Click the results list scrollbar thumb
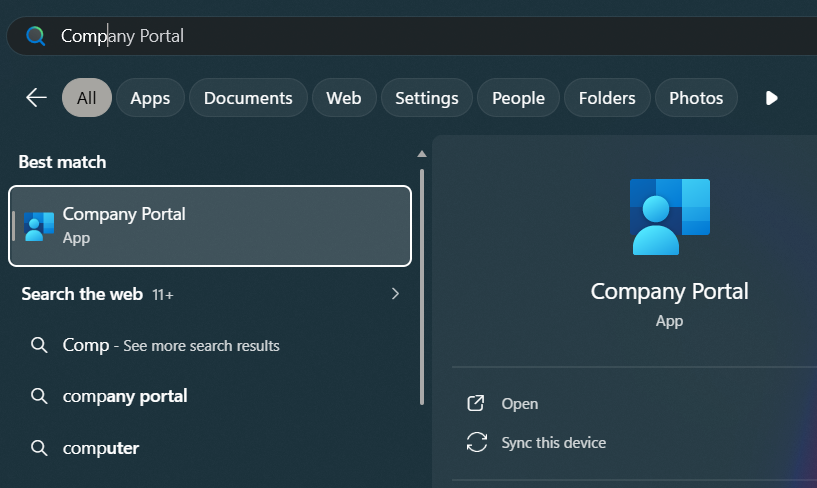This screenshot has width=817, height=488. [x=422, y=286]
